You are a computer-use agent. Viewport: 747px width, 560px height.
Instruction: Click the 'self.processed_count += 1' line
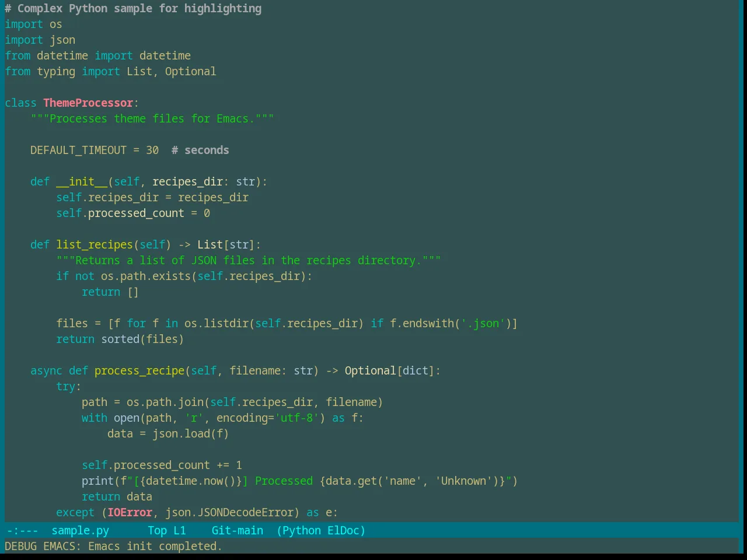coord(162,465)
